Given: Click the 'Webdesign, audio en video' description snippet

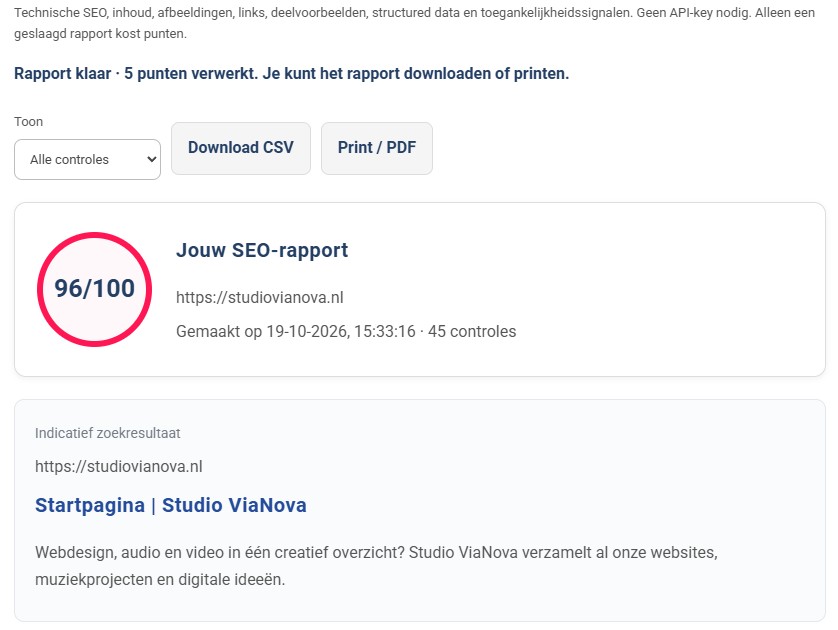Looking at the screenshot, I should click(376, 566).
